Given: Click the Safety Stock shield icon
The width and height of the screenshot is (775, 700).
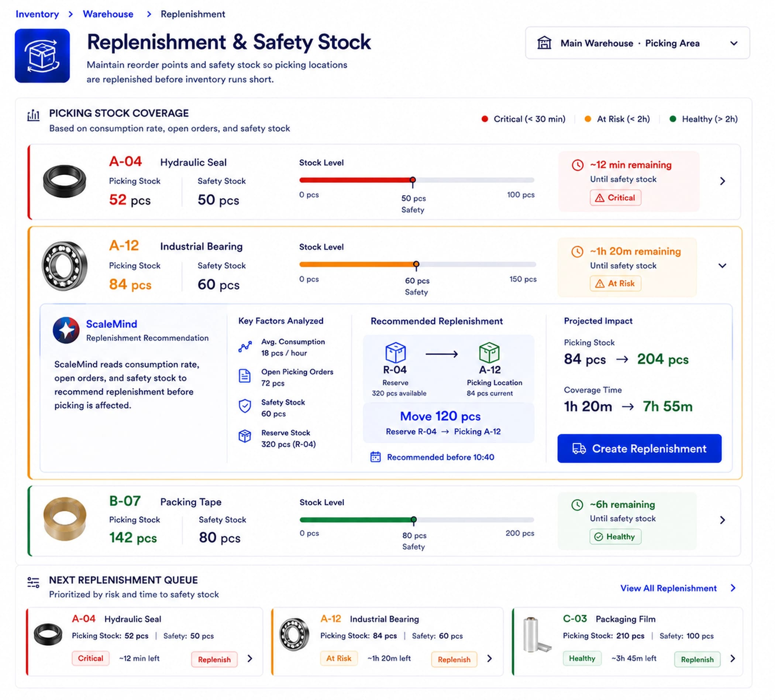Looking at the screenshot, I should click(245, 406).
